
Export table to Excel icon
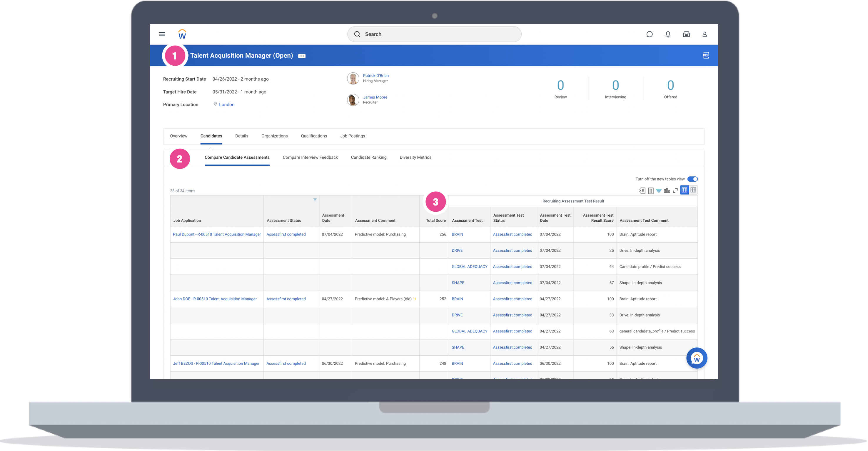click(642, 190)
